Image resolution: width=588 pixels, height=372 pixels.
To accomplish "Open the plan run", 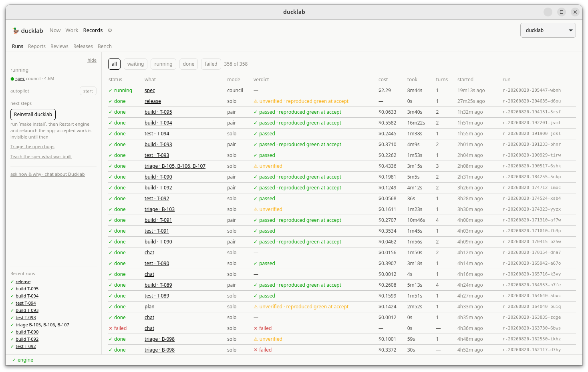I will point(149,307).
